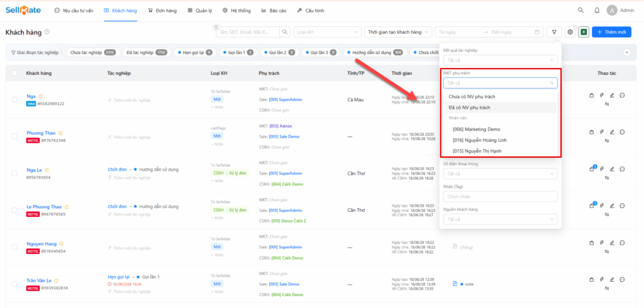This screenshot has width=644, height=308.
Task: Click the help icon beside Khách hàng title
Action: pos(47,32)
